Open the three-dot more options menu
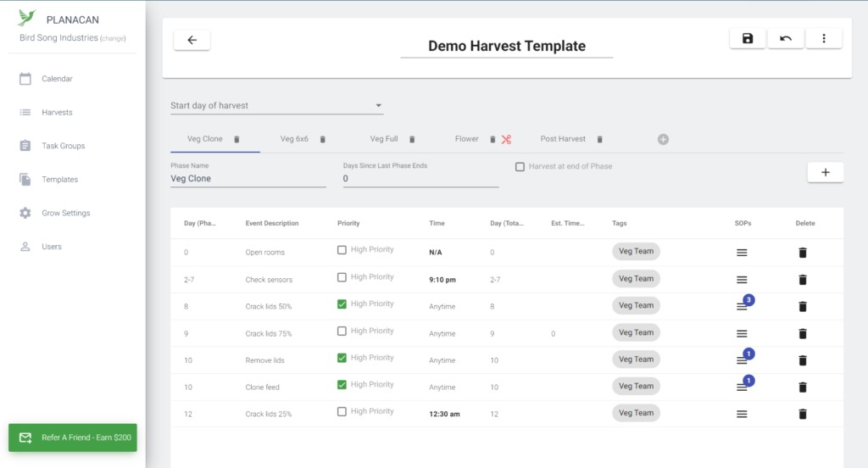 coord(824,38)
